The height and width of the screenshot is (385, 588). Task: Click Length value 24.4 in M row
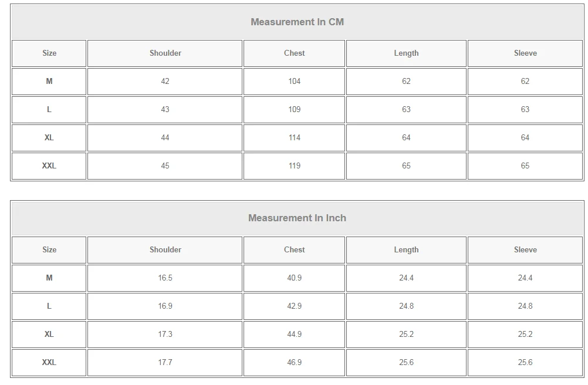(x=406, y=278)
